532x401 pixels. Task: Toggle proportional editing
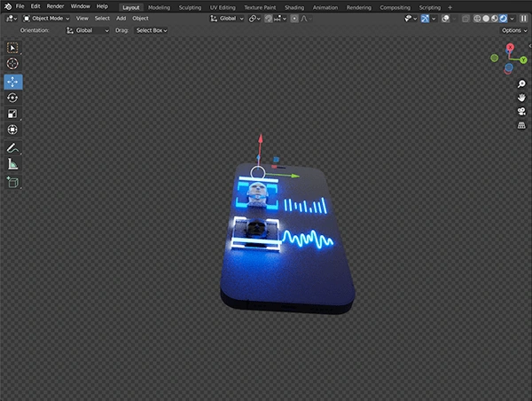point(294,19)
